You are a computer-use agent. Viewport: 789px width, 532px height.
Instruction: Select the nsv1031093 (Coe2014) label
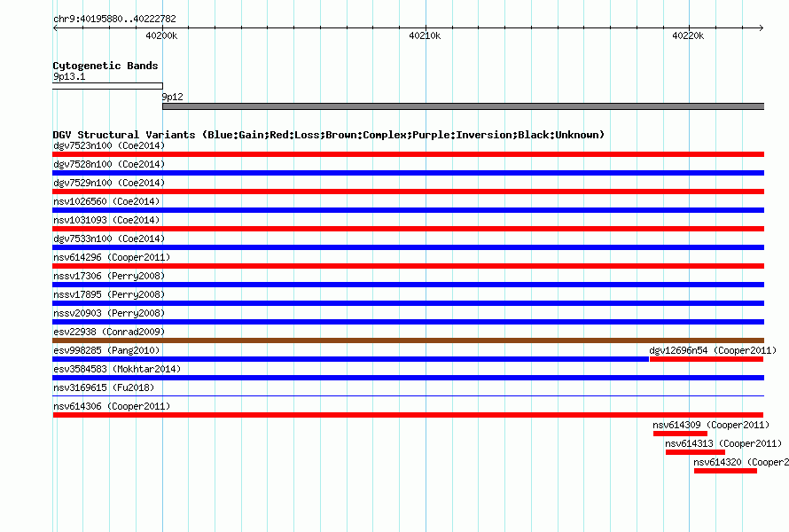pyautogui.click(x=106, y=221)
